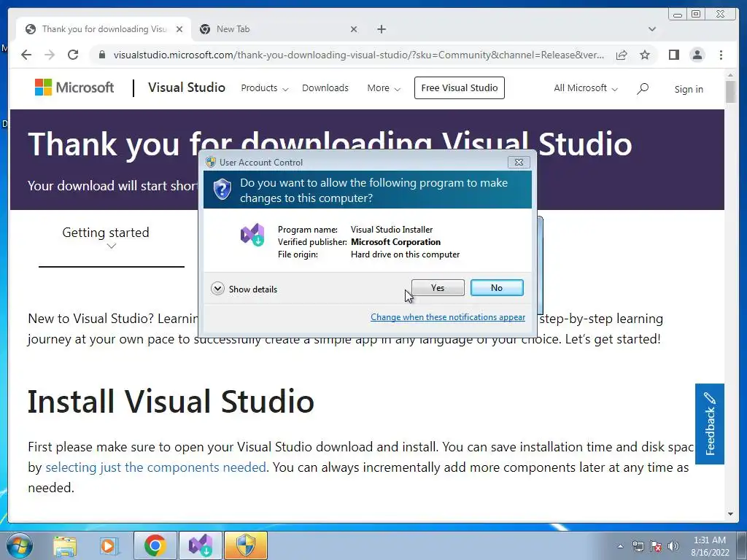The width and height of the screenshot is (747, 560).
Task: Expand Show details in UAC dialog
Action: (x=244, y=289)
